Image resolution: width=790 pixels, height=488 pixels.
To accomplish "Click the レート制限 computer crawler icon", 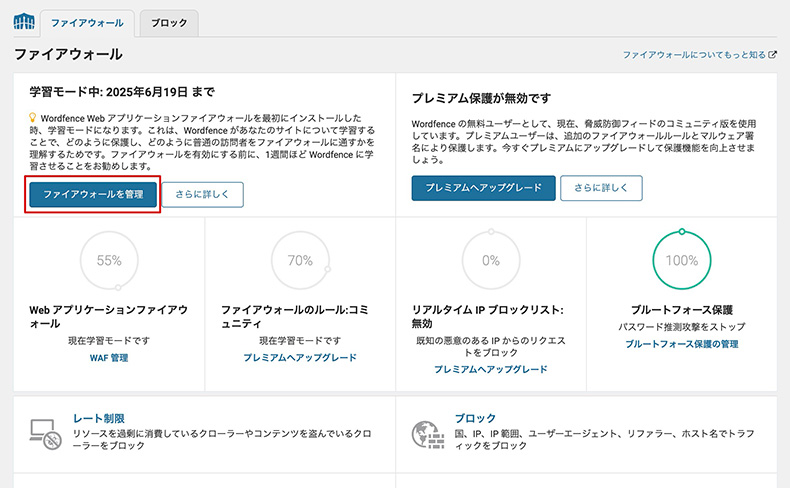I will [x=45, y=434].
